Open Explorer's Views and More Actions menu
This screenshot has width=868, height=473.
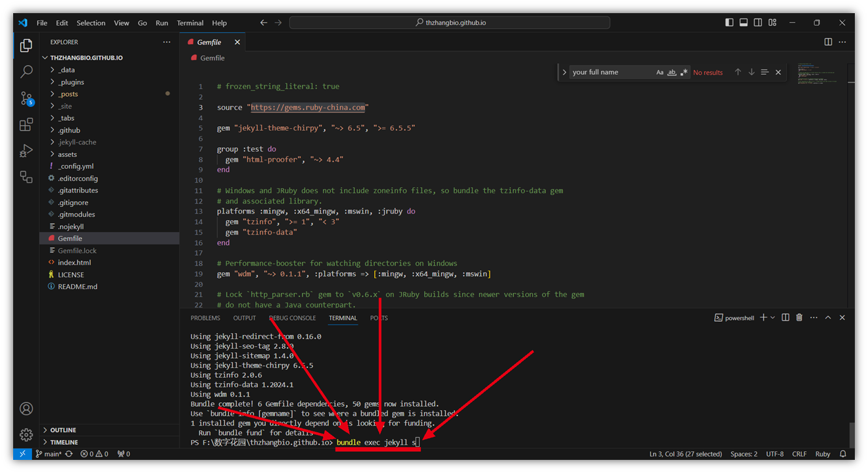[167, 42]
